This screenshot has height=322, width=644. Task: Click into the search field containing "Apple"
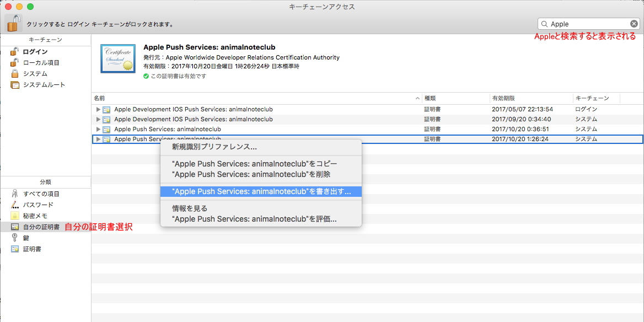point(588,24)
